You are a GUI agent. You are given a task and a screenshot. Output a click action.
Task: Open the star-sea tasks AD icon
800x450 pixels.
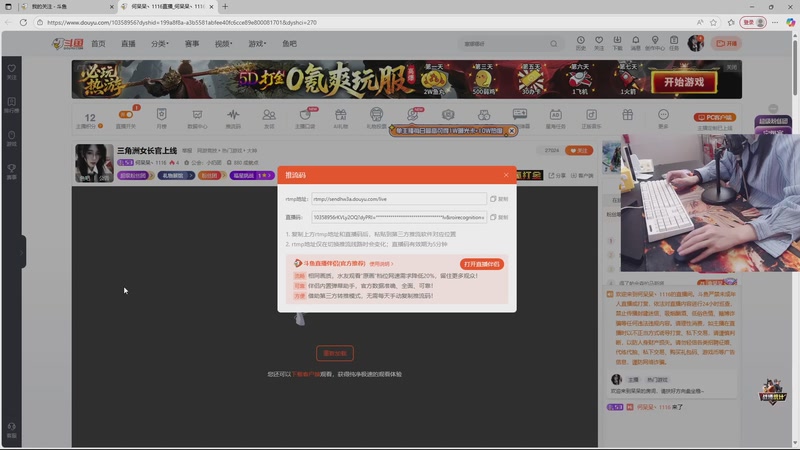coord(556,118)
